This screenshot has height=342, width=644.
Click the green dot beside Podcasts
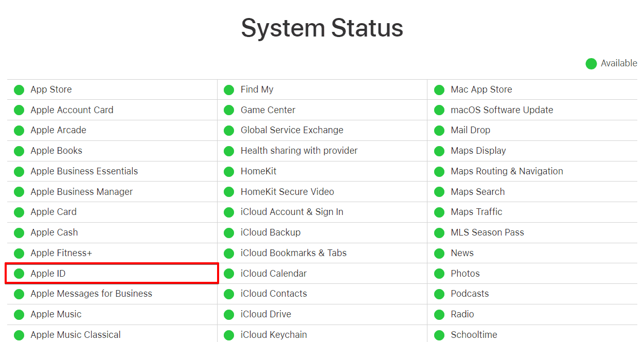point(439,294)
